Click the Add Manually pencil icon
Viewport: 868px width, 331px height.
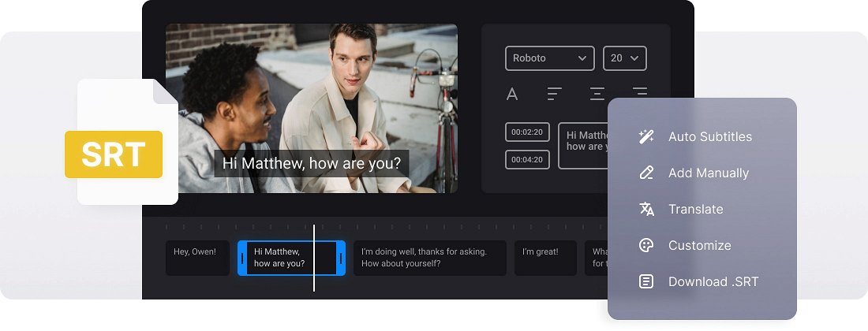[646, 173]
